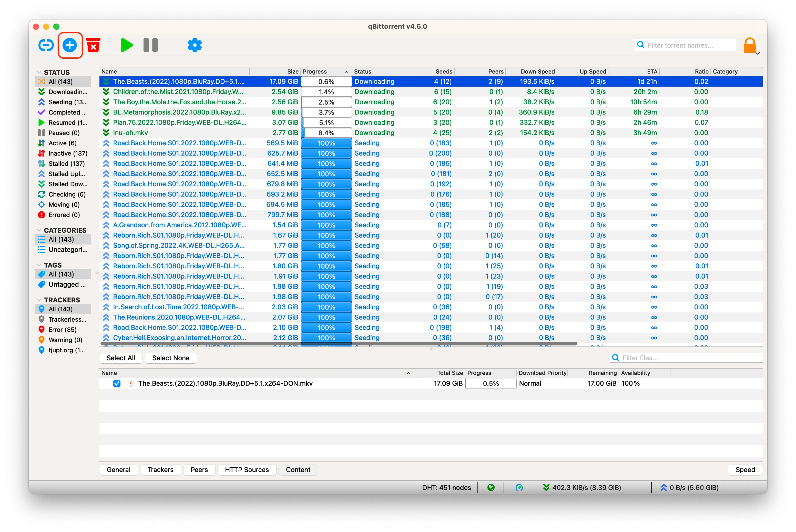Select Trackerless in Trackers list

pyautogui.click(x=63, y=319)
